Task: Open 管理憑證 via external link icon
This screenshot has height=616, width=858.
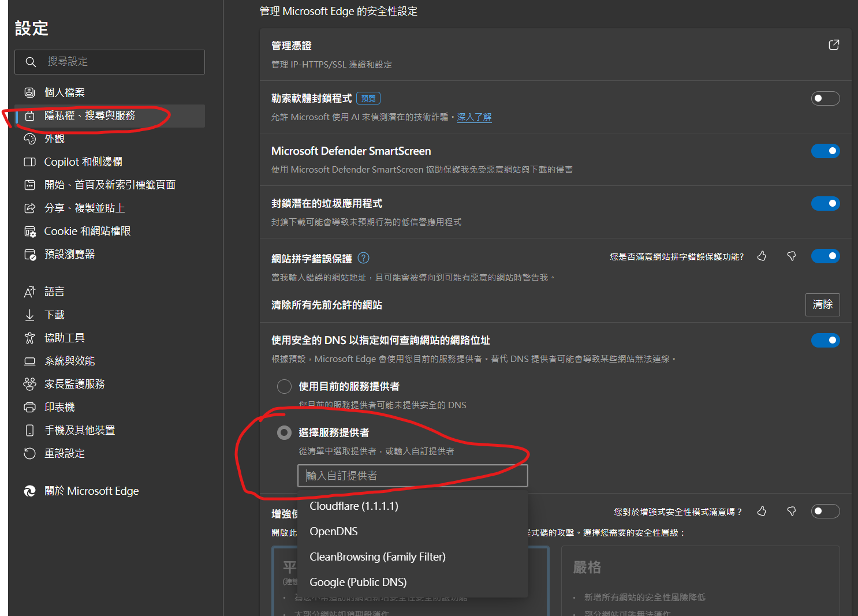Action: (834, 45)
